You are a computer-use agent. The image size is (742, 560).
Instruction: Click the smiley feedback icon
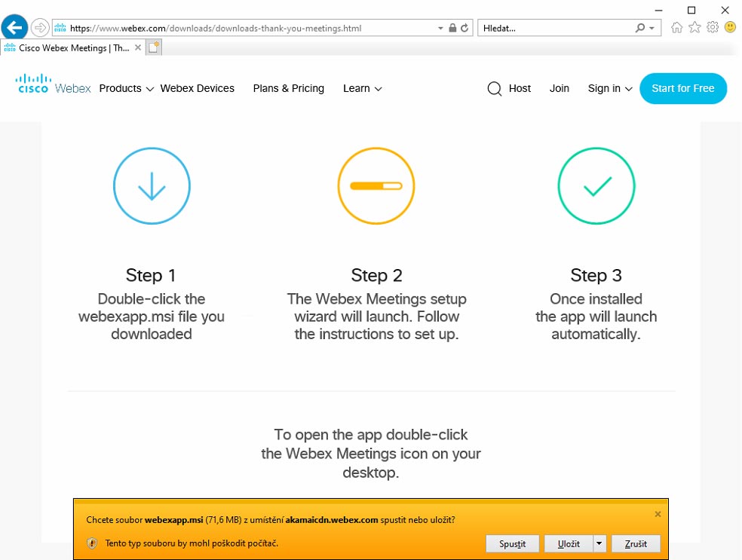click(730, 27)
